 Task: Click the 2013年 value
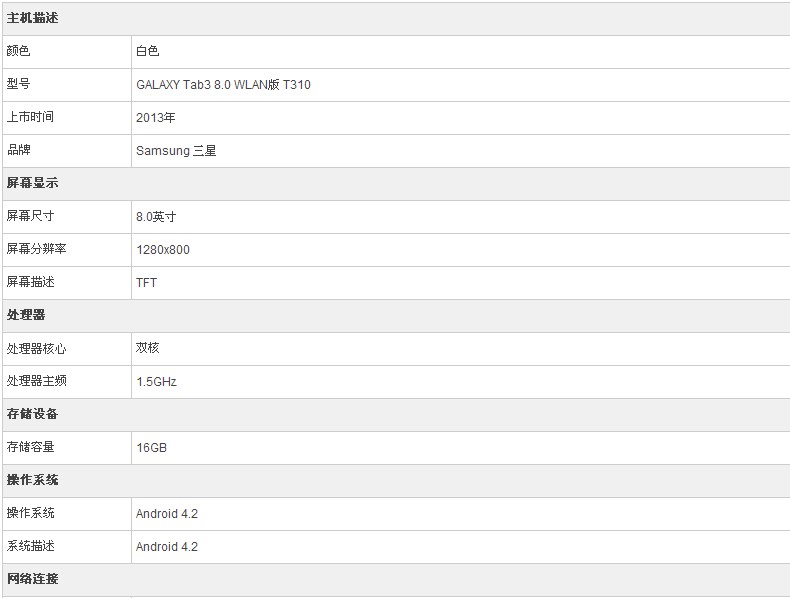click(156, 117)
